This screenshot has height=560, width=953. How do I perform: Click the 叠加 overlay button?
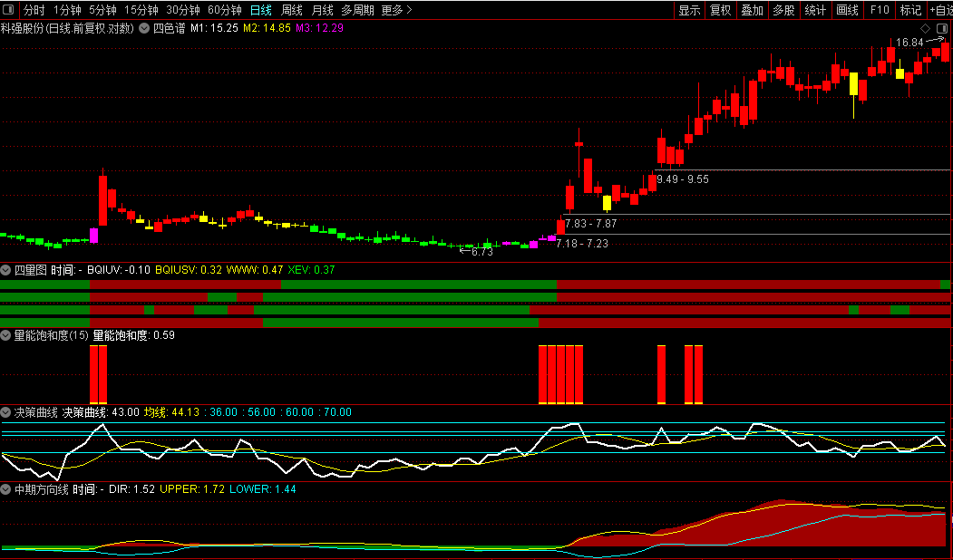[x=752, y=11]
